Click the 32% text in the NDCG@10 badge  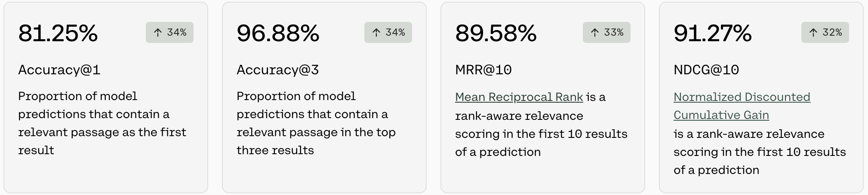832,33
